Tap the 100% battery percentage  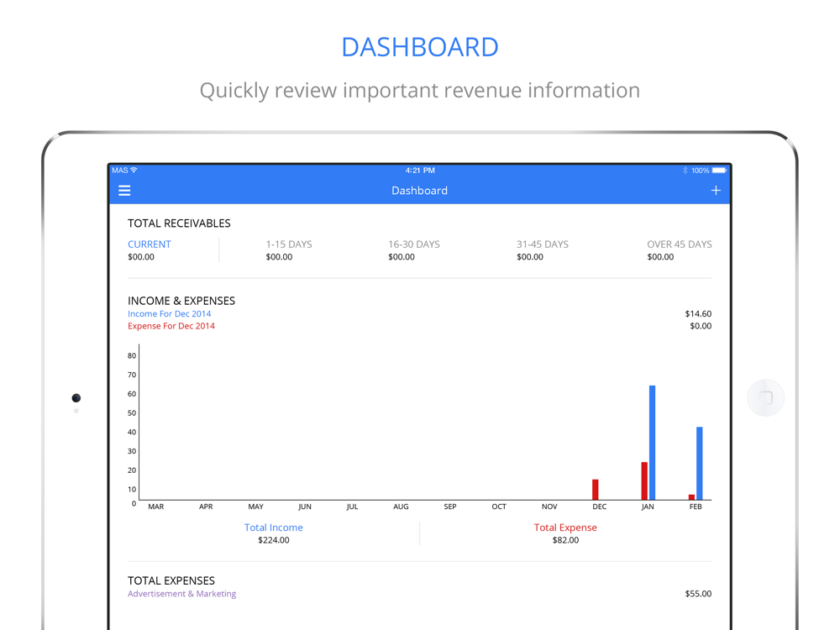(x=700, y=171)
